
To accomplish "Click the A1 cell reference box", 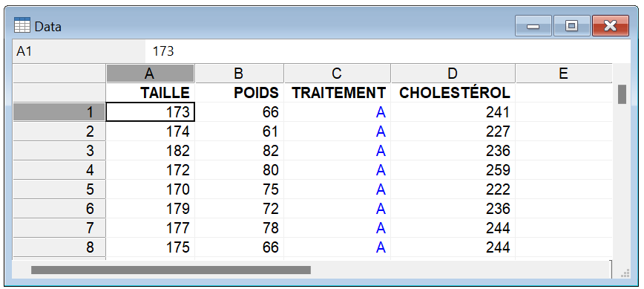I will [x=79, y=51].
